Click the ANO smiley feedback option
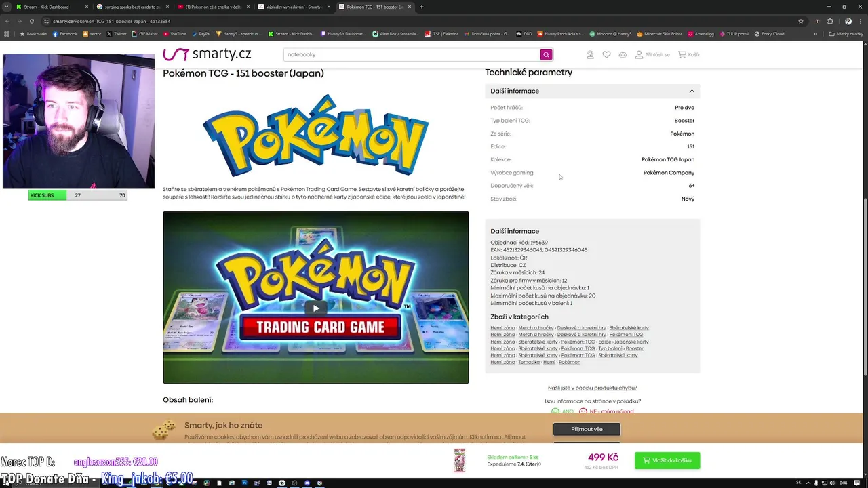The width and height of the screenshot is (868, 488). (562, 411)
